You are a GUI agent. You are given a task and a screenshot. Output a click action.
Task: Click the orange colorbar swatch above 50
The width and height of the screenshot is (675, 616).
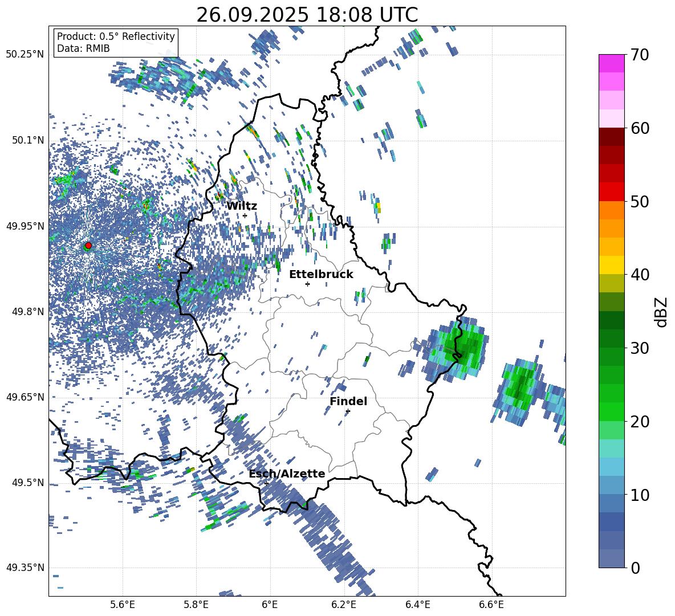click(x=611, y=210)
